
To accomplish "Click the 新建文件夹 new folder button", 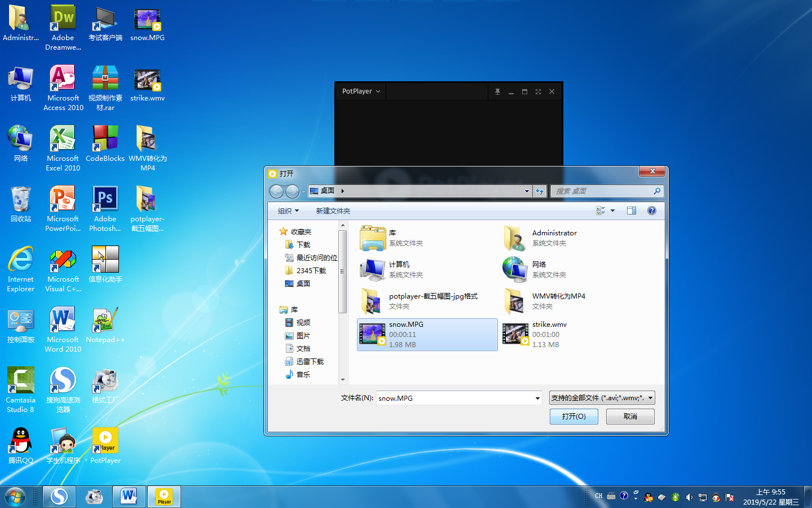I will click(333, 211).
